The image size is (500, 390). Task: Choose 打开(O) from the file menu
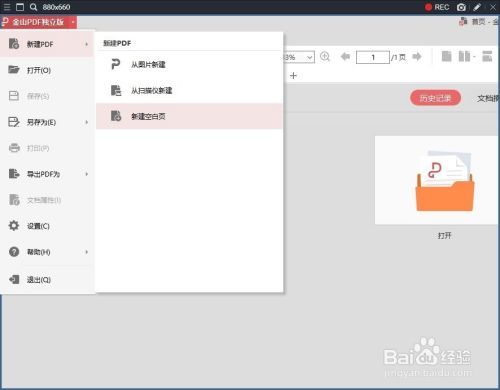47,70
